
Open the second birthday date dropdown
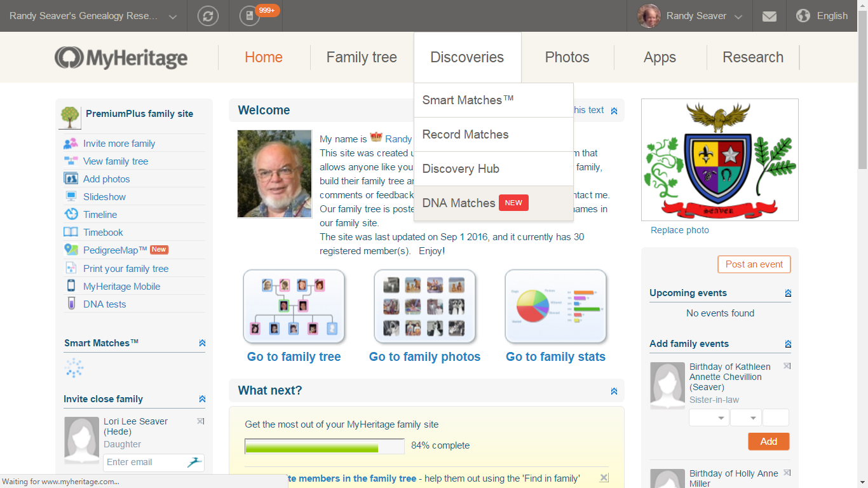click(746, 417)
